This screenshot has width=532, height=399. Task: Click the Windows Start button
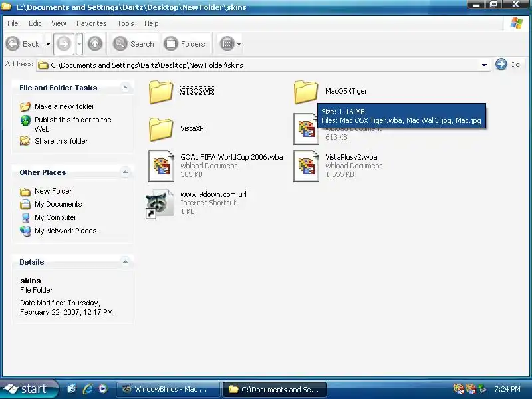[x=28, y=389]
